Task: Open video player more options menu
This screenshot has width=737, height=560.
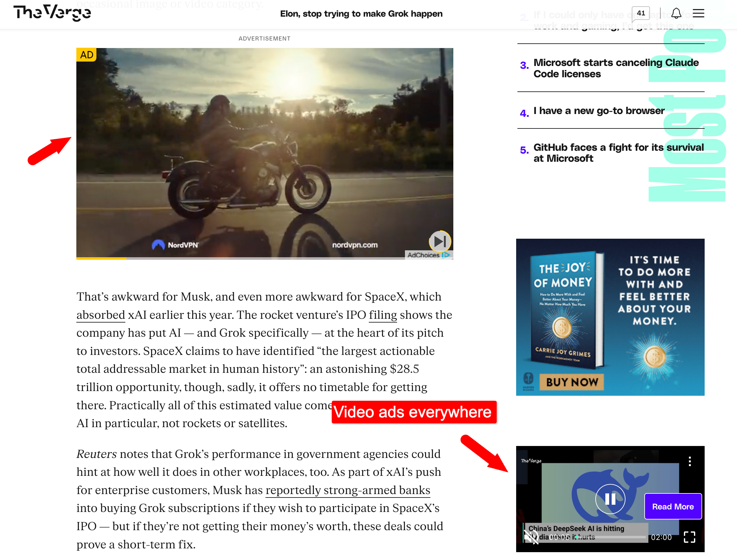Action: click(690, 461)
